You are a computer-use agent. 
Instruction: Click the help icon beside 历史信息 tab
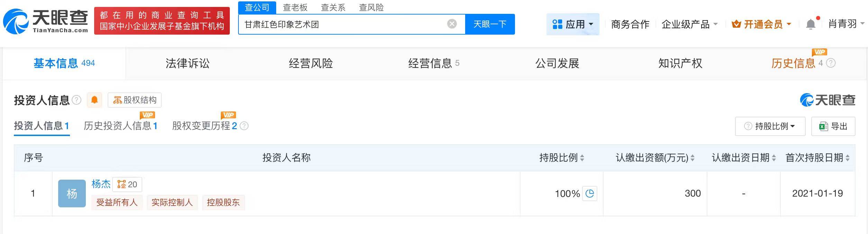pyautogui.click(x=831, y=63)
